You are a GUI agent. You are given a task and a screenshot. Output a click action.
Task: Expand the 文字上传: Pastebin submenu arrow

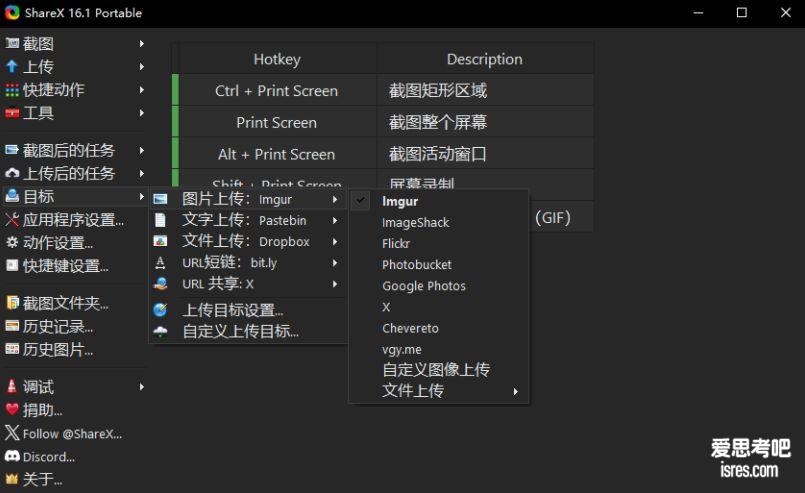pyautogui.click(x=335, y=220)
